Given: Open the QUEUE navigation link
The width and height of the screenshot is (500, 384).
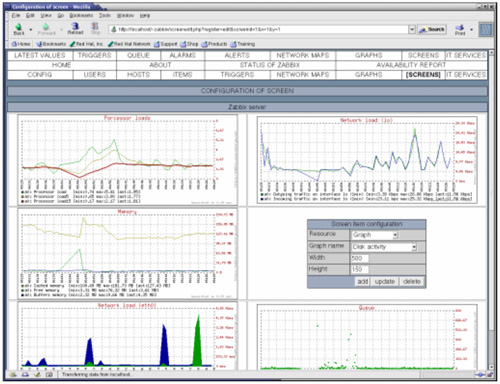Looking at the screenshot, I should click(x=138, y=55).
